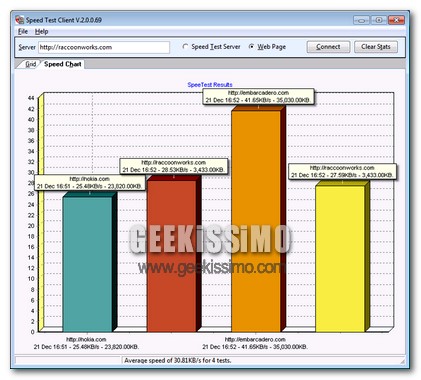The image size is (421, 380).
Task: Click the SpeeTest Results chart title
Action: click(x=210, y=85)
